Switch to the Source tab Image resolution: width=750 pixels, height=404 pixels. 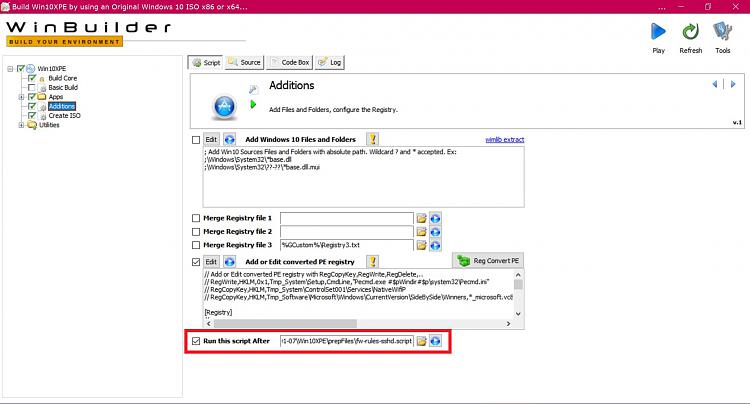click(244, 63)
